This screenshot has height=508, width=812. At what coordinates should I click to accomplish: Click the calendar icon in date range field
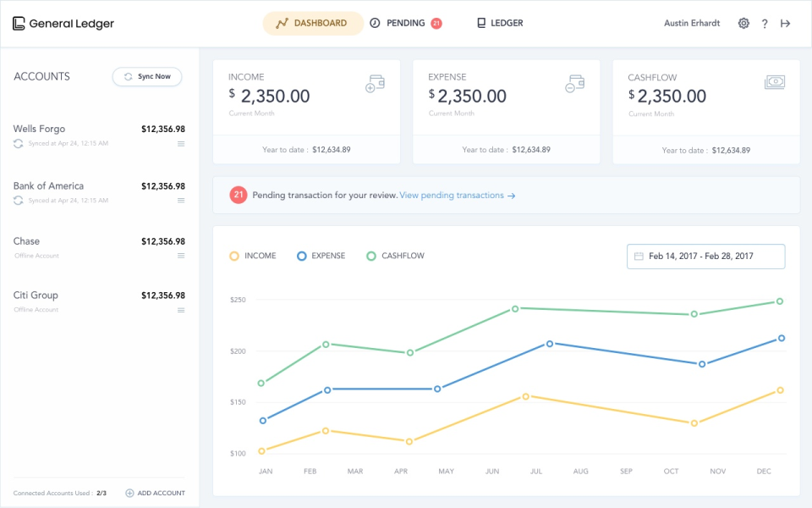[x=639, y=256]
